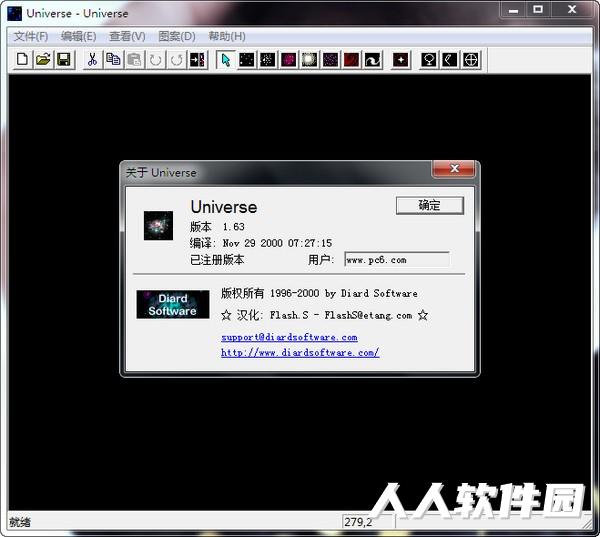Click the 汉化: Flash.S credit line

324,315
